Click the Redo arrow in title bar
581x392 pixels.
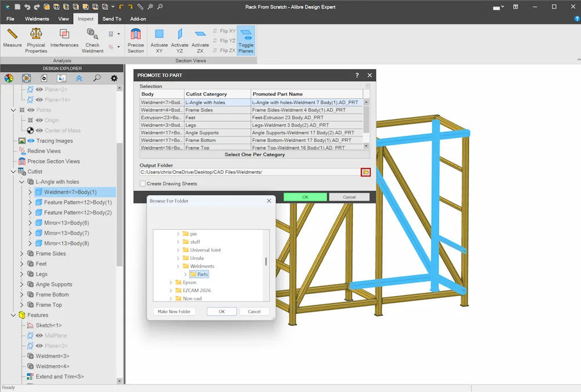[x=37, y=6]
